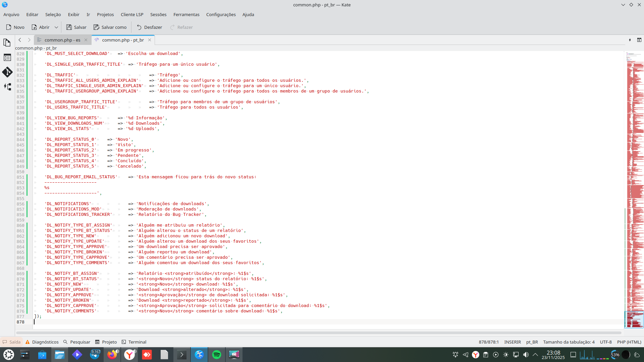
Task: Toggle the Terminal bottom panel
Action: pos(134,342)
